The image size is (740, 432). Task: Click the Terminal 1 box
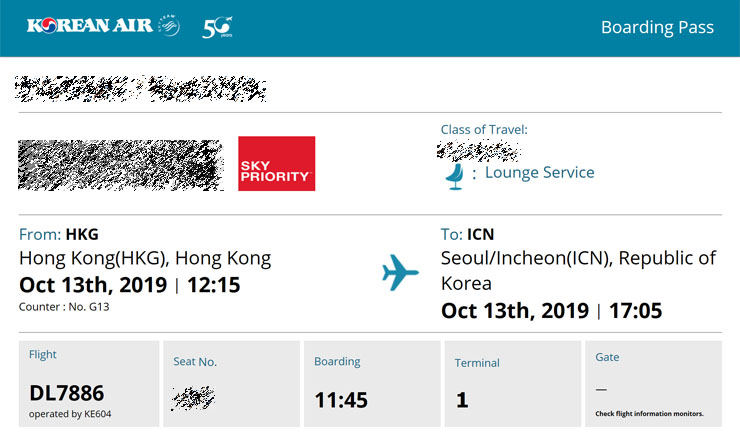(x=513, y=384)
